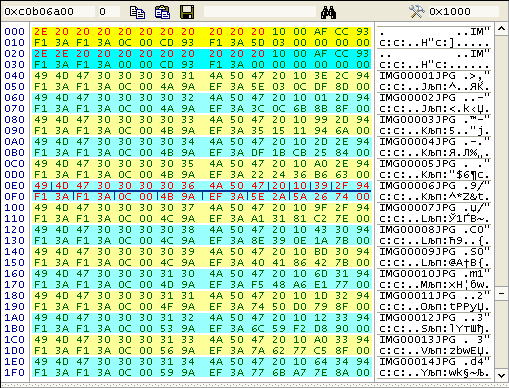Viewport: 509px width, 388px height.
Task: Click IMG00001JPG text in ASCII pane
Action: 417,76
